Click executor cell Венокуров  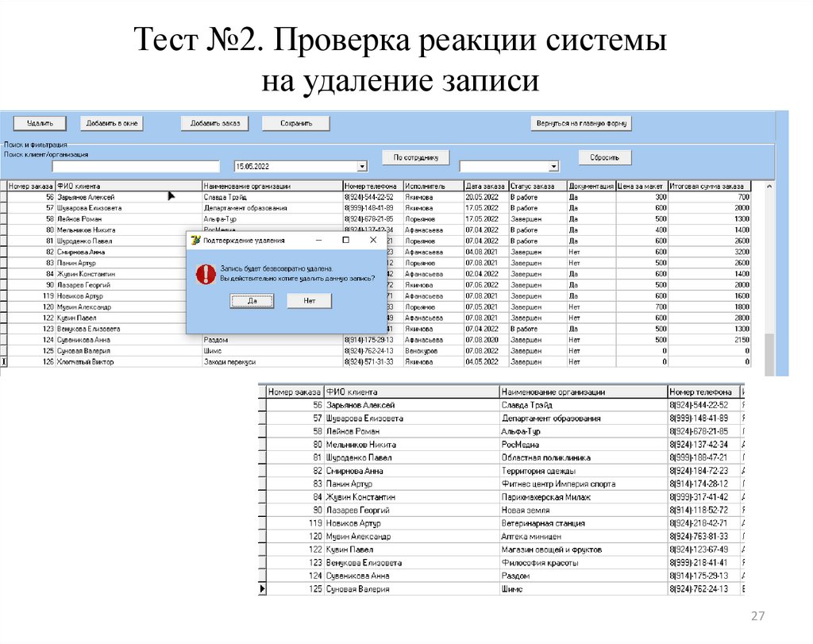(x=433, y=351)
